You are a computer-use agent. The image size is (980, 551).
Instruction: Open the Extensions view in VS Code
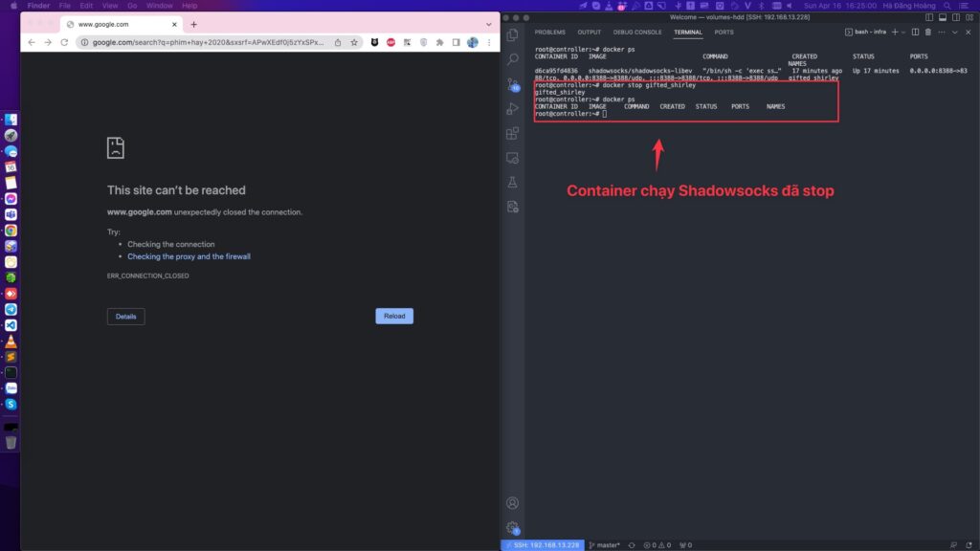pyautogui.click(x=513, y=133)
